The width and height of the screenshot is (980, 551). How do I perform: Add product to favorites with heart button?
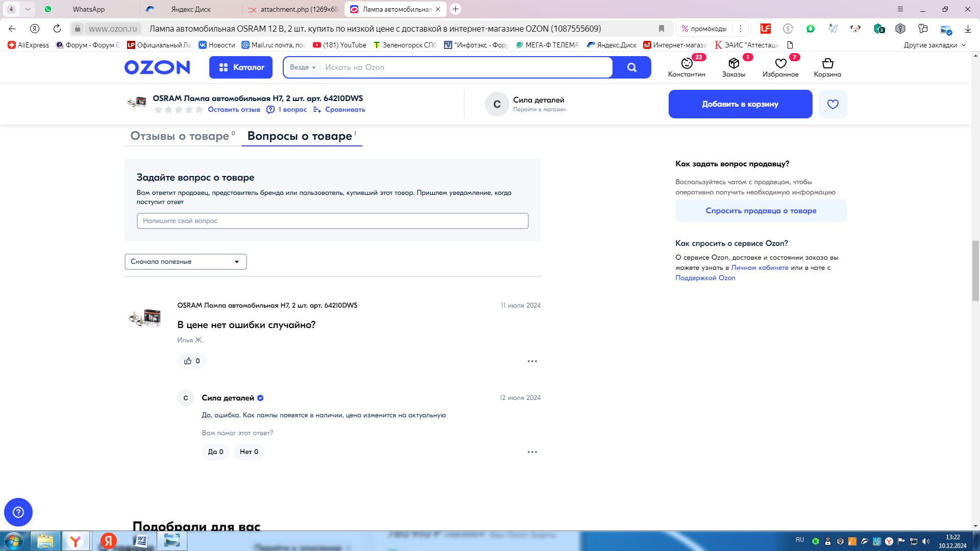point(833,104)
